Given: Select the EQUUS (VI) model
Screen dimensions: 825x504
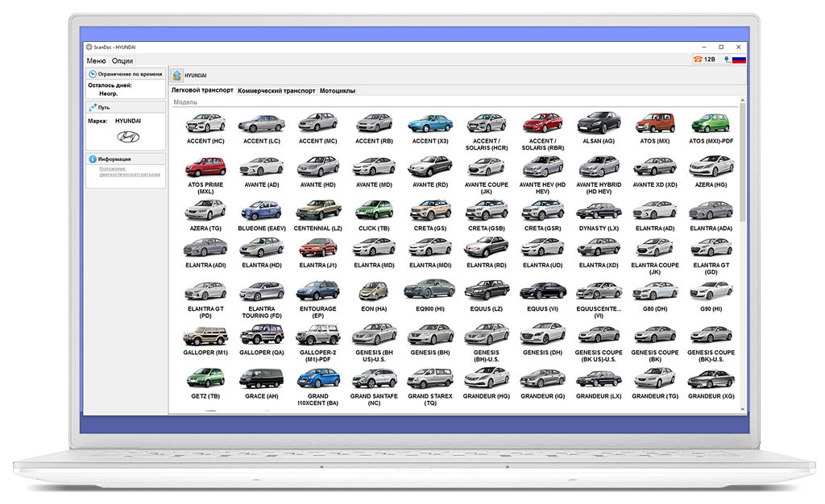Looking at the screenshot, I should (542, 296).
